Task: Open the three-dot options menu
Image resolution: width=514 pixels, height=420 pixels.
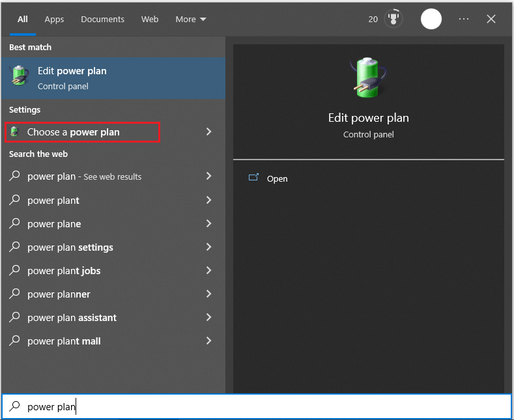Action: point(464,19)
